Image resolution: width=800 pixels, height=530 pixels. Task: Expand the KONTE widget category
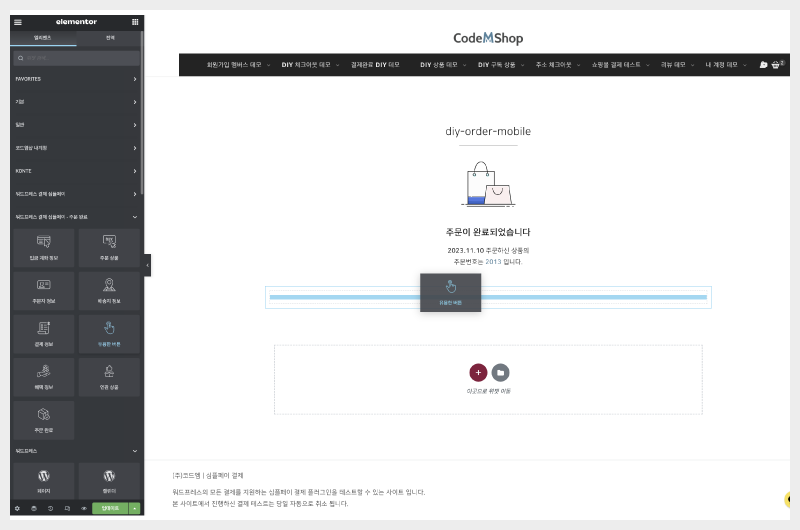tap(76, 170)
